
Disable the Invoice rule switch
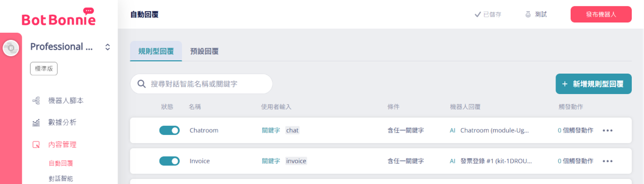(x=169, y=161)
